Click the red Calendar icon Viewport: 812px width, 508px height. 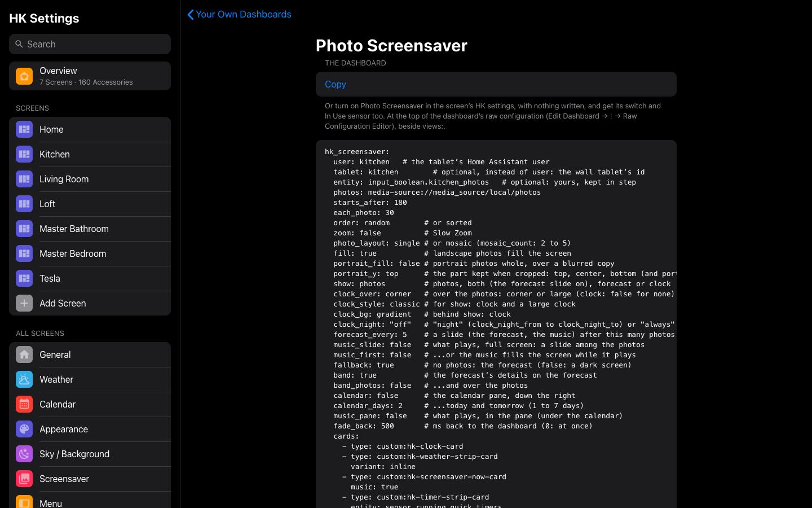click(x=24, y=404)
